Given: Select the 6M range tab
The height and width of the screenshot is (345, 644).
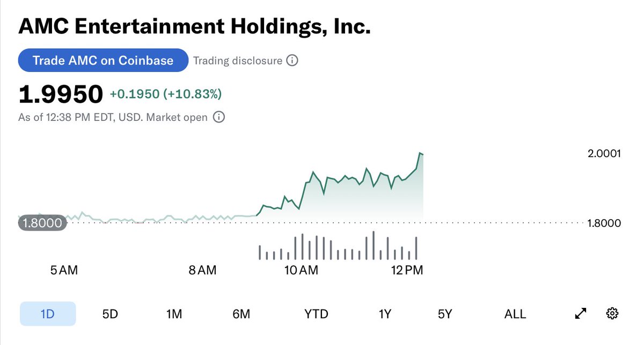Looking at the screenshot, I should (x=241, y=314).
